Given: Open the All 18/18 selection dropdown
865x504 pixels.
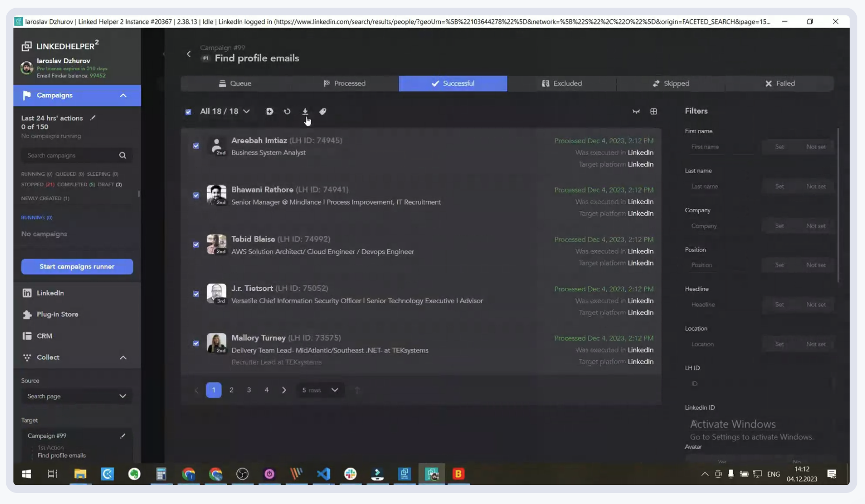Looking at the screenshot, I should (x=225, y=111).
